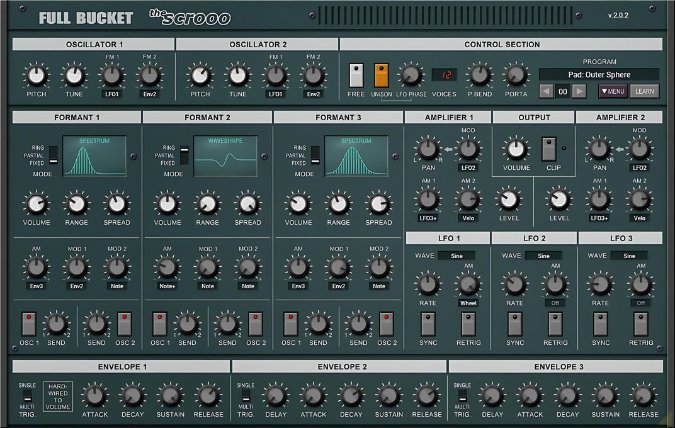This screenshot has height=428, width=675.
Task: Click the program name Pad: Outer Sphere display
Action: coord(599,74)
